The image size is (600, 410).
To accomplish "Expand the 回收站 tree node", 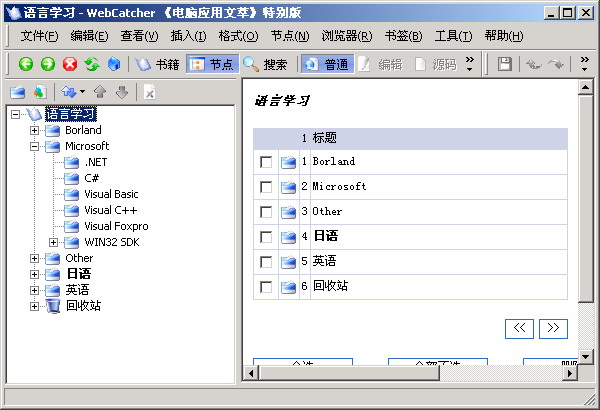I will pos(34,306).
